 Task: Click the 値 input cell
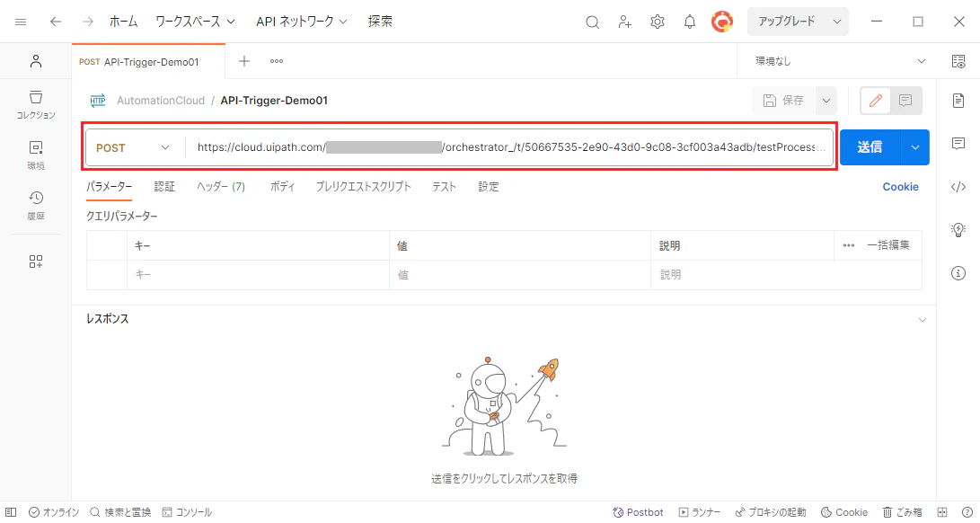pyautogui.click(x=520, y=275)
